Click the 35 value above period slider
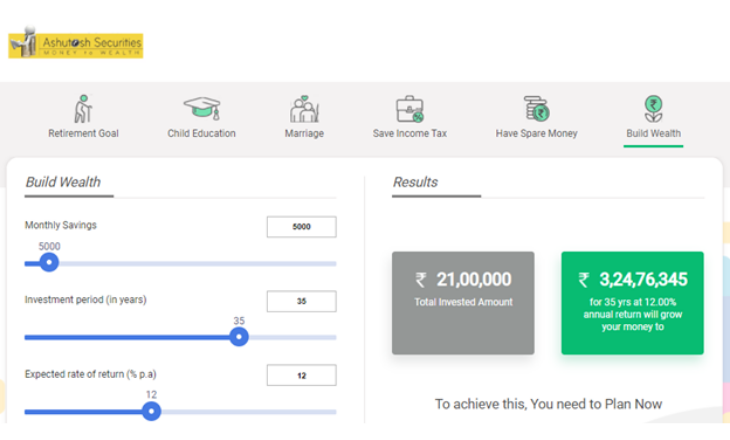 click(239, 321)
